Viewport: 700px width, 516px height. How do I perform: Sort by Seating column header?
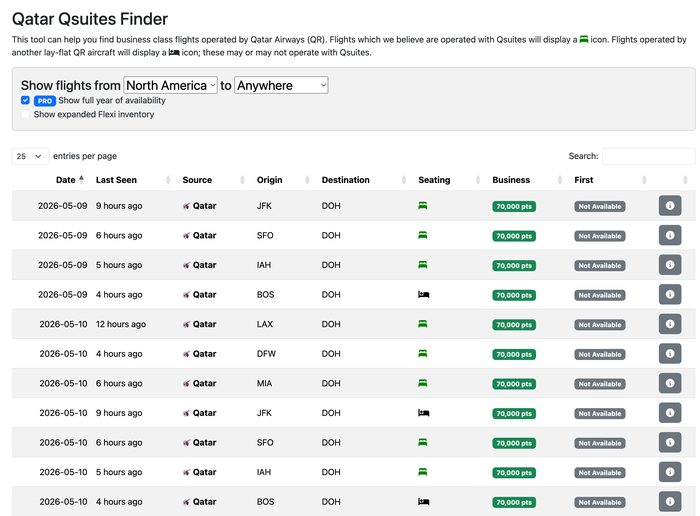[434, 180]
